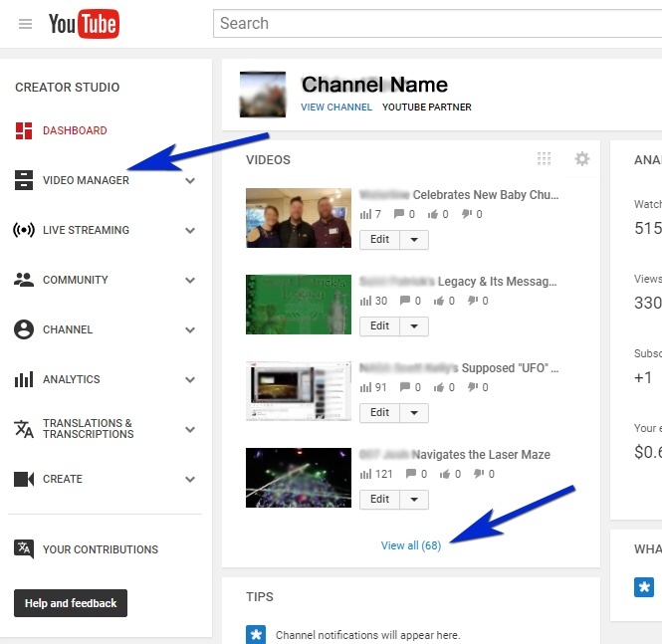Click dislikes icon on Supposed UFO video
662x644 pixels.
tap(473, 386)
